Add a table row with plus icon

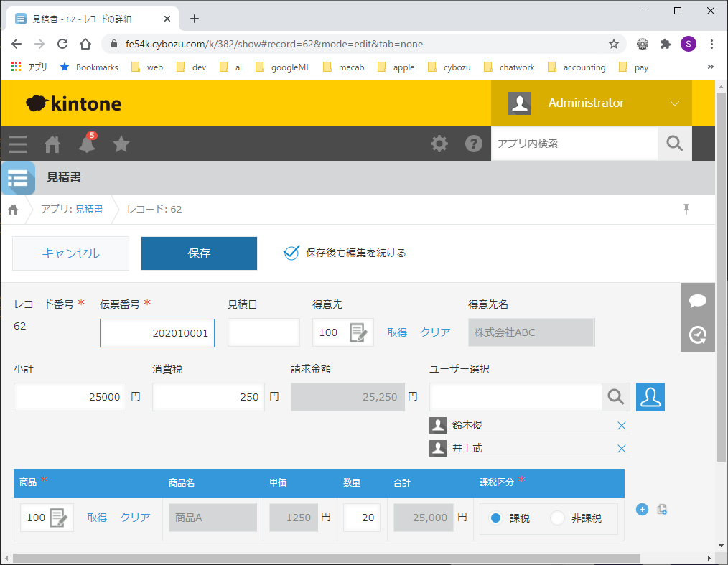point(642,509)
